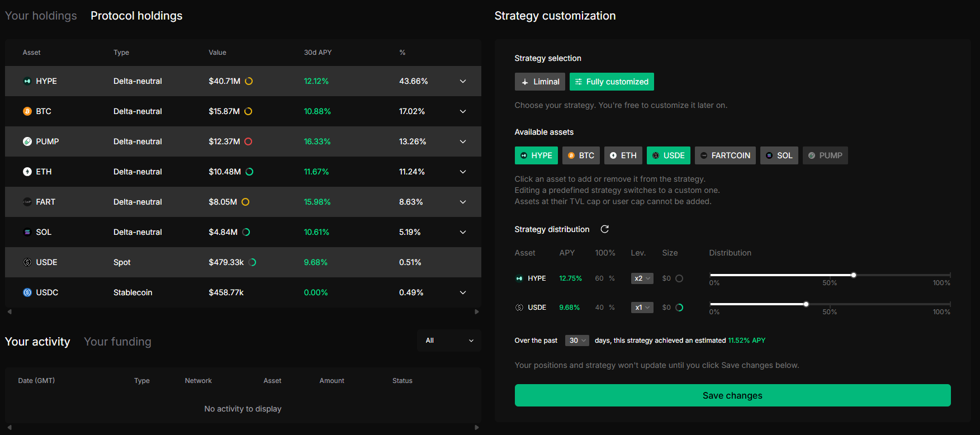Viewport: 980px width, 435px height.
Task: Expand the PUMP holdings row
Action: [463, 141]
